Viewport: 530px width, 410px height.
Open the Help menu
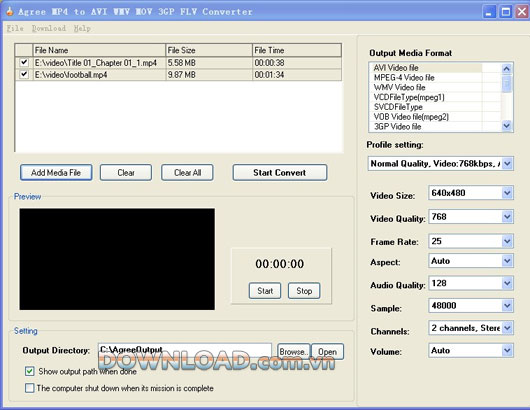[82, 28]
